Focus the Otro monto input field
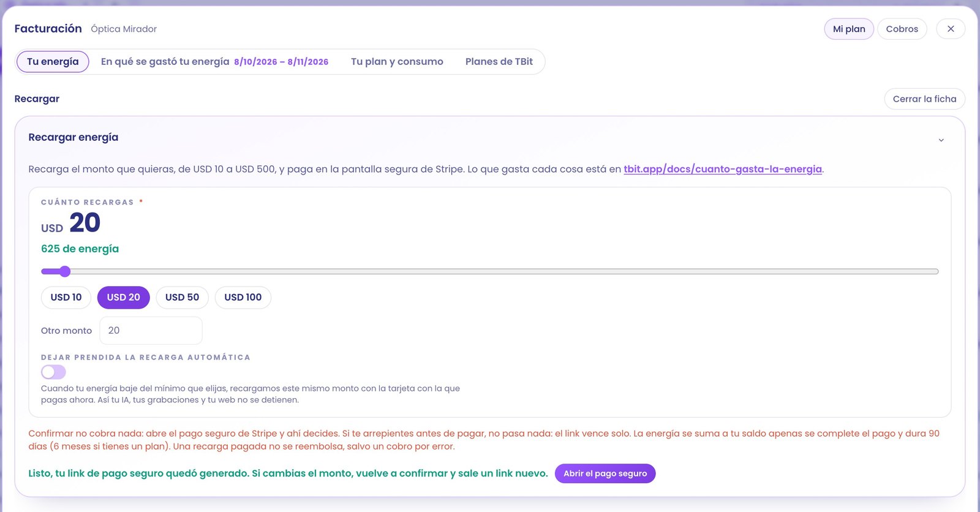 click(x=151, y=331)
